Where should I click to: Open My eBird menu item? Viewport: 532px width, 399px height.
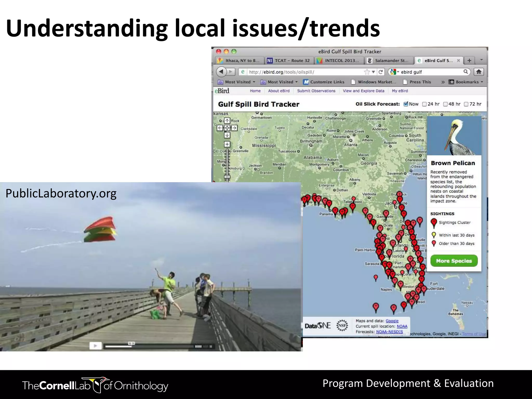[x=400, y=91]
